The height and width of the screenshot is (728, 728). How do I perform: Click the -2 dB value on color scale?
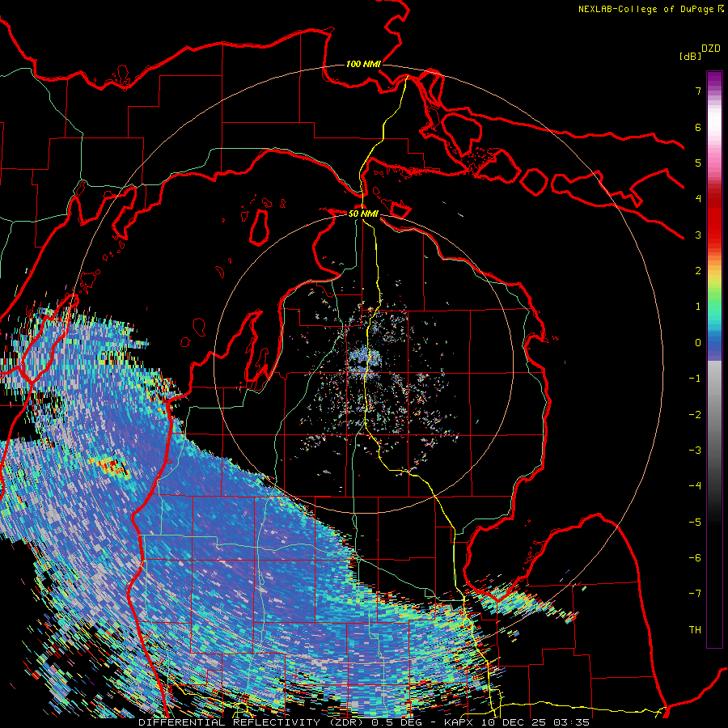(x=695, y=415)
